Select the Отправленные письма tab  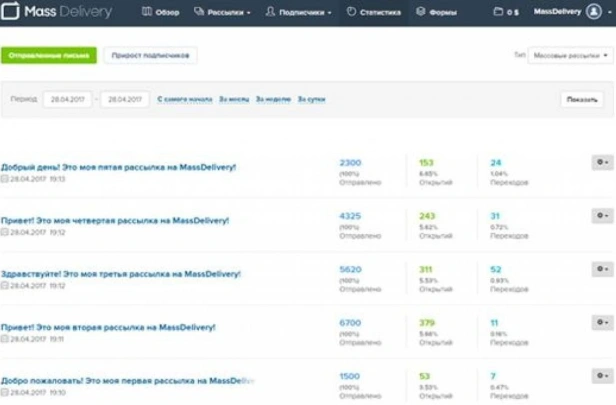click(49, 55)
